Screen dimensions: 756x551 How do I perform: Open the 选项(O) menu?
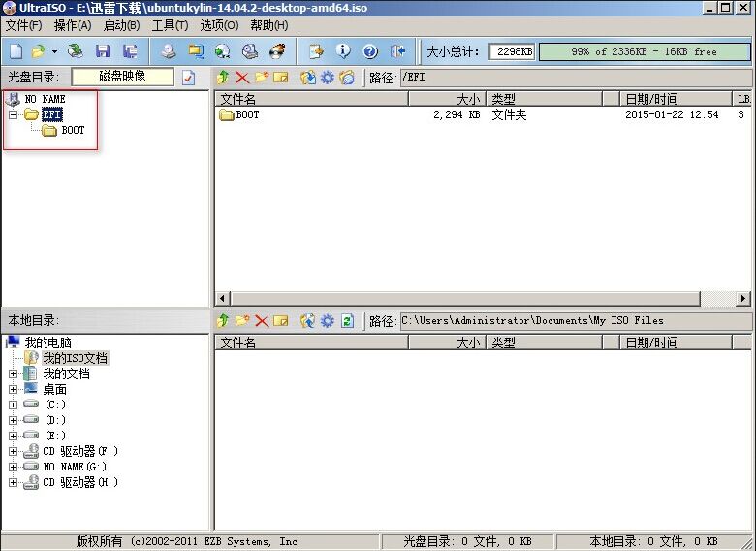pos(219,25)
